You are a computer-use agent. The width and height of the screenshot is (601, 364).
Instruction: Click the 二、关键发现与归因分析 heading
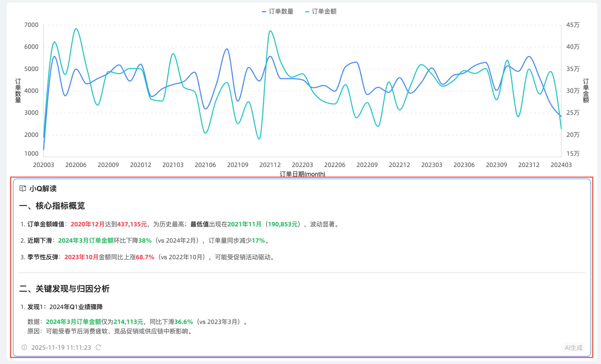point(64,289)
